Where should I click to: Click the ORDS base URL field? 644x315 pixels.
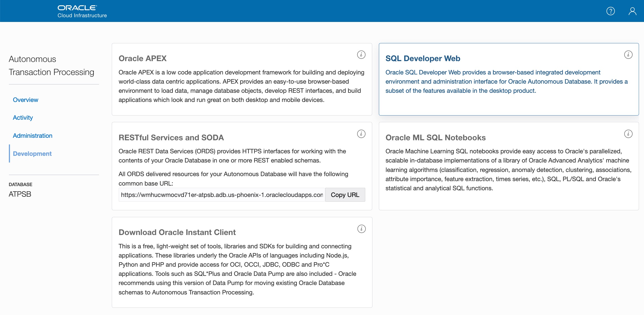222,195
